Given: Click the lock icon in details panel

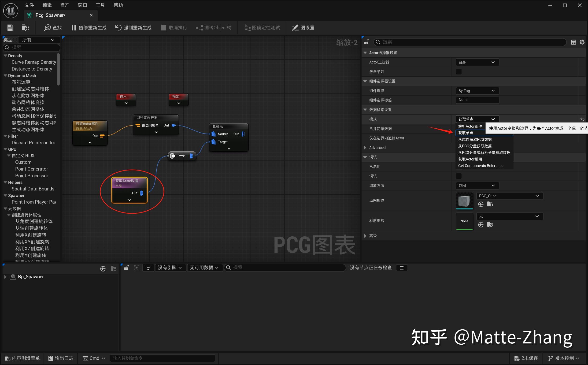Looking at the screenshot, I should [x=366, y=42].
